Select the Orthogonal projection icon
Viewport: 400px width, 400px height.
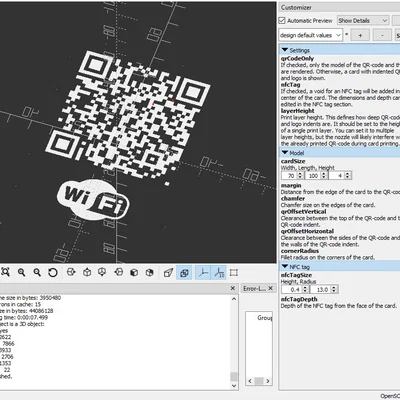pos(184,273)
